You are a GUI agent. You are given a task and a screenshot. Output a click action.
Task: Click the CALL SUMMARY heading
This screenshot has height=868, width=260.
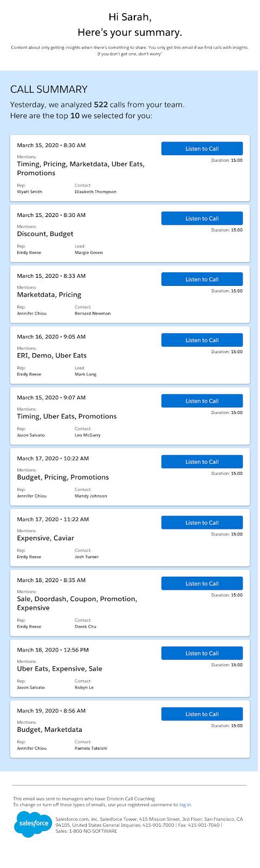(49, 90)
